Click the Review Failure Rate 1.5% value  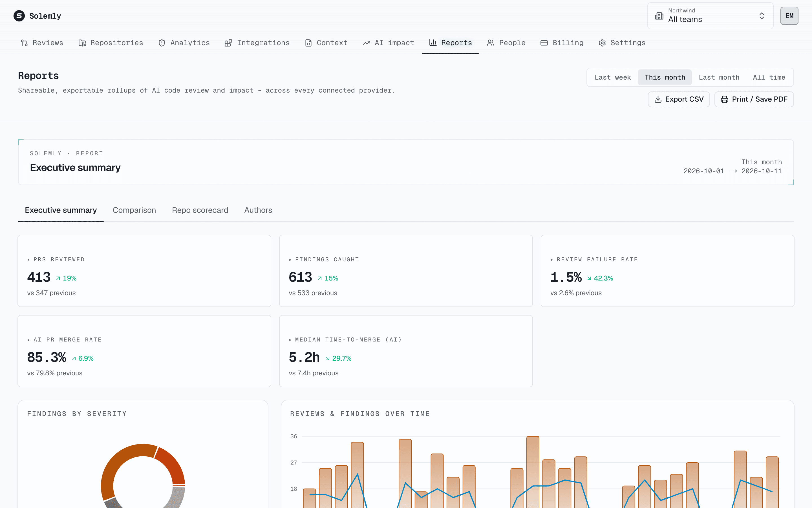tap(566, 277)
